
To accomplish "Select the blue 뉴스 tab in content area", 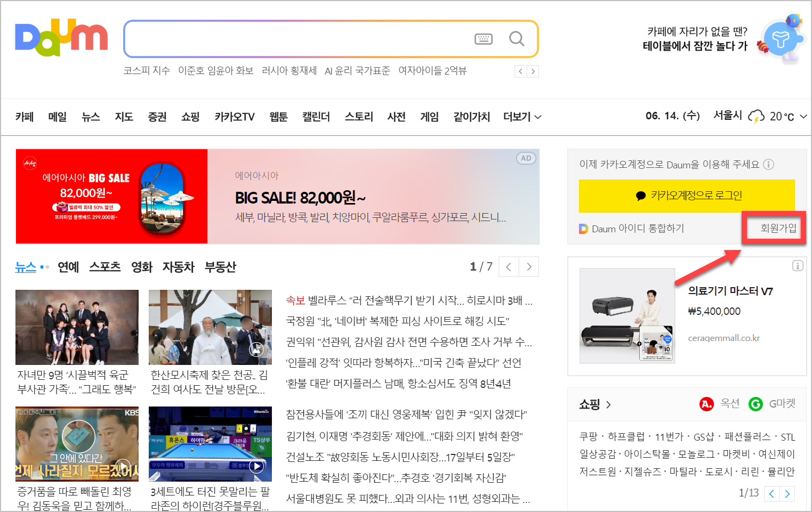I will coord(26,267).
